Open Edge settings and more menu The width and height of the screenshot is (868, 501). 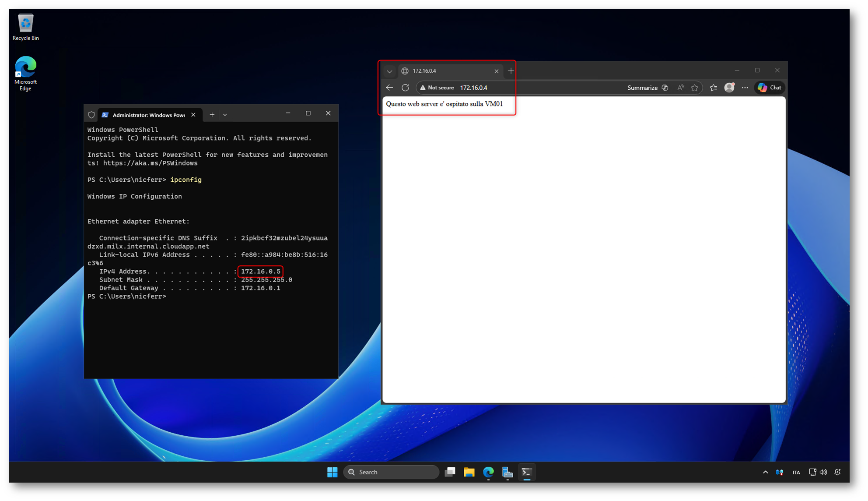click(x=745, y=88)
